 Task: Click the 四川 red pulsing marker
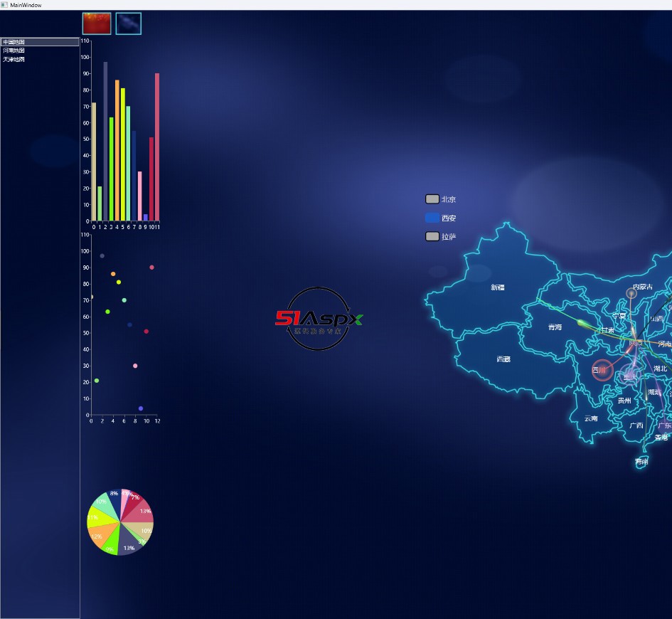click(602, 371)
